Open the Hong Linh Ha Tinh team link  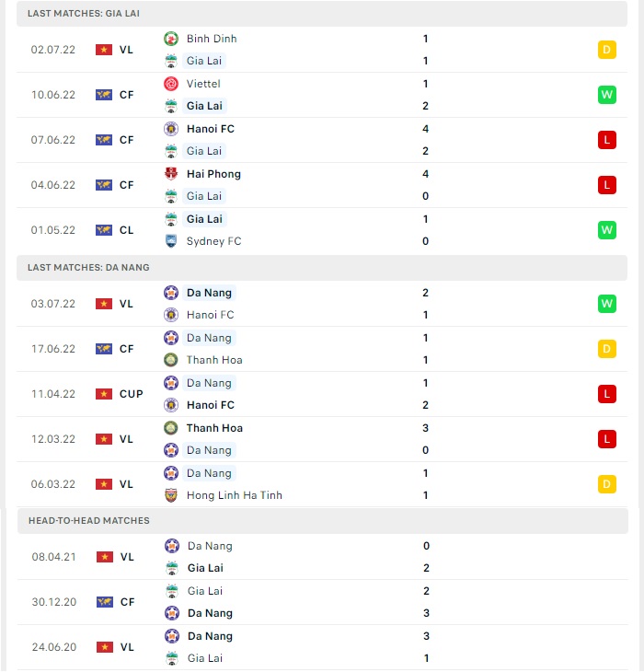tap(235, 495)
